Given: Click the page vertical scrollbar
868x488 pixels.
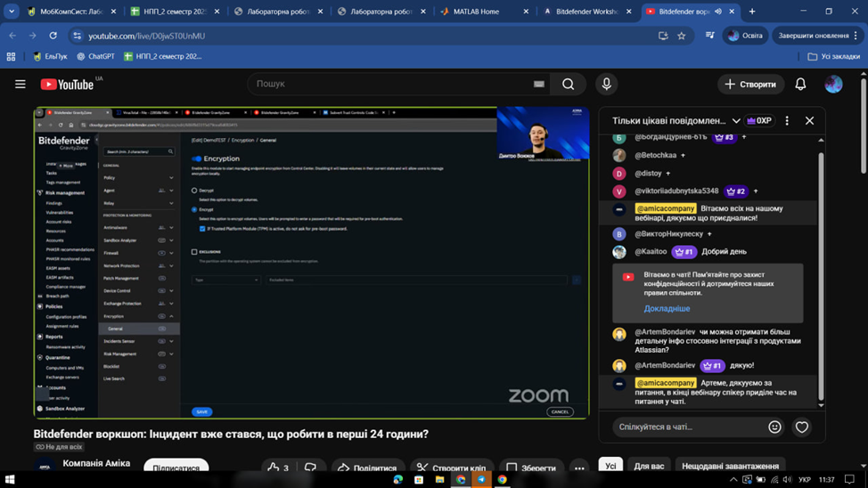Looking at the screenshot, I should [864, 126].
